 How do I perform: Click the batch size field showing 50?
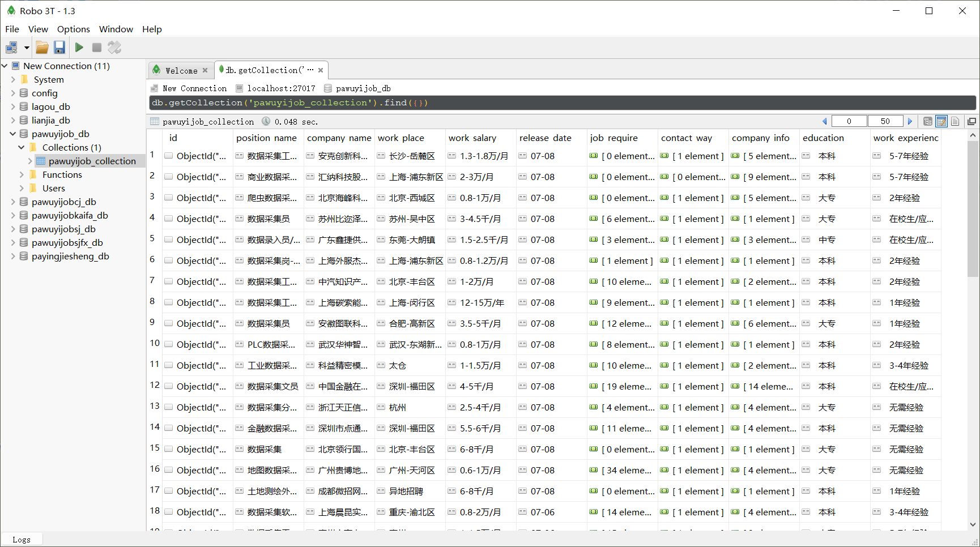point(885,121)
